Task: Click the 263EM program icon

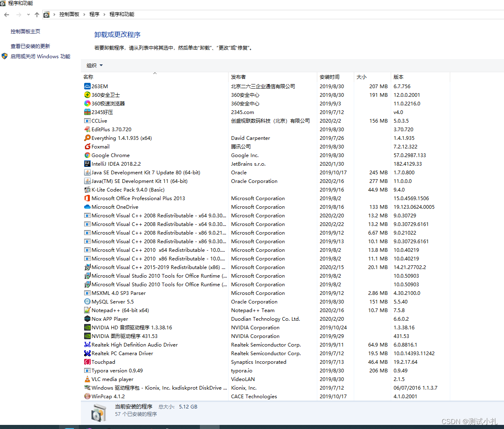Action: pyautogui.click(x=87, y=86)
